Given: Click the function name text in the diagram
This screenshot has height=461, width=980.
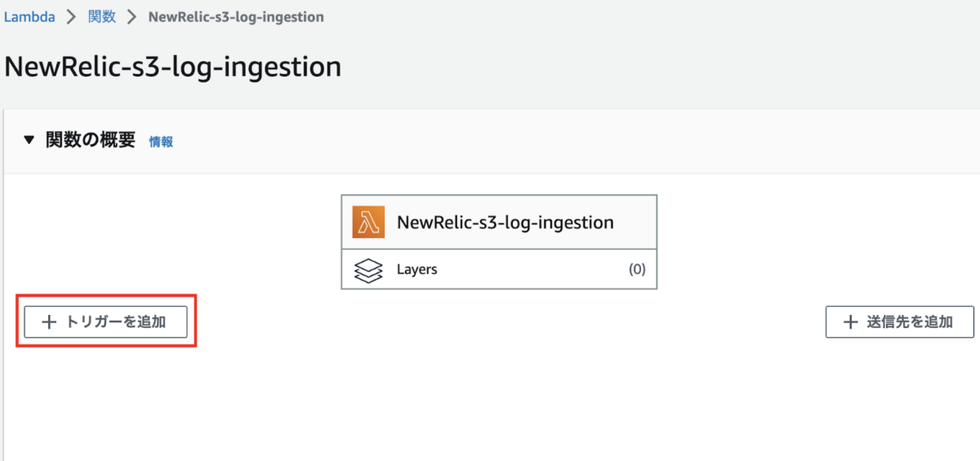Looking at the screenshot, I should (505, 222).
